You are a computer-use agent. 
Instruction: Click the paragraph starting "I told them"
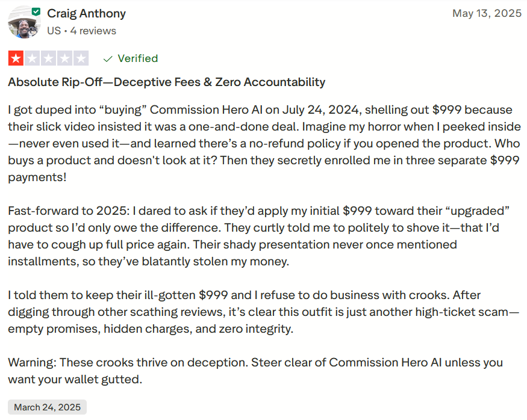[260, 312]
